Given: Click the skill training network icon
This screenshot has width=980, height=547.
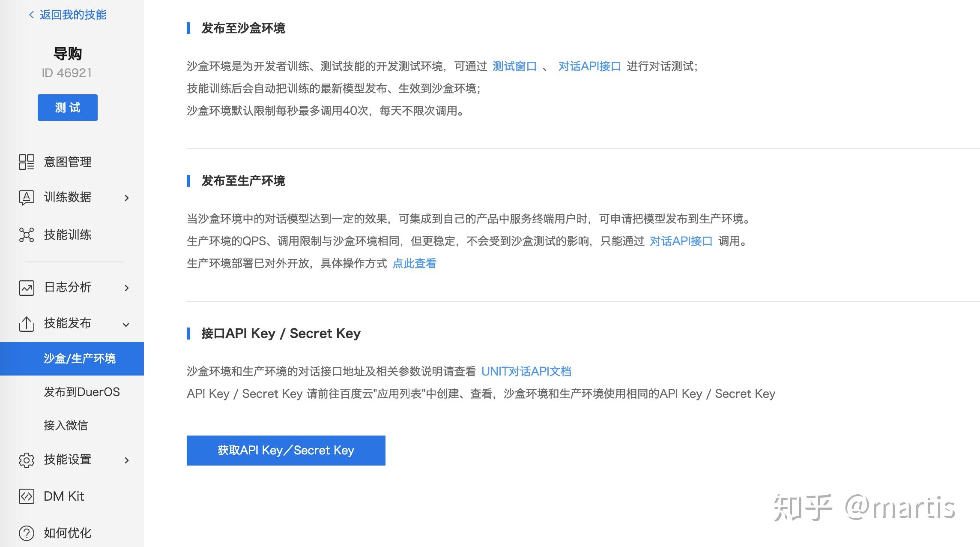Looking at the screenshot, I should click(x=26, y=235).
